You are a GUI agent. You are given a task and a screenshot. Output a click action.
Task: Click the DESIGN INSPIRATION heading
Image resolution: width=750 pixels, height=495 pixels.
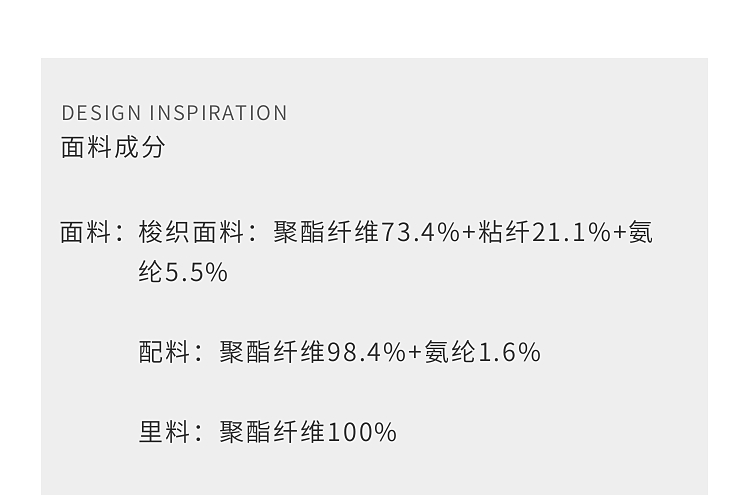click(174, 113)
